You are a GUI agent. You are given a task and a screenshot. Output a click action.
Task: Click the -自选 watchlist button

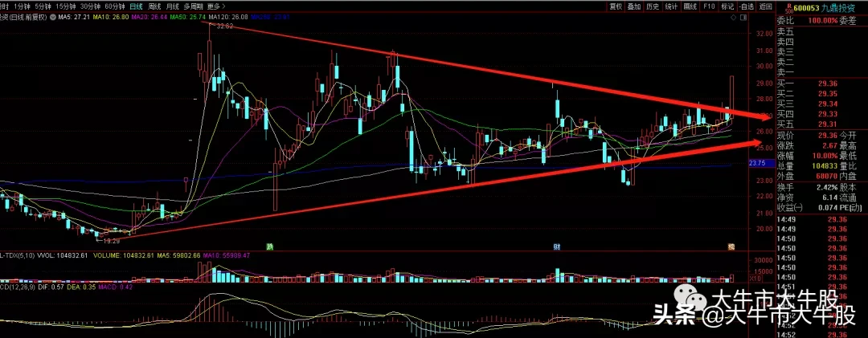746,6
